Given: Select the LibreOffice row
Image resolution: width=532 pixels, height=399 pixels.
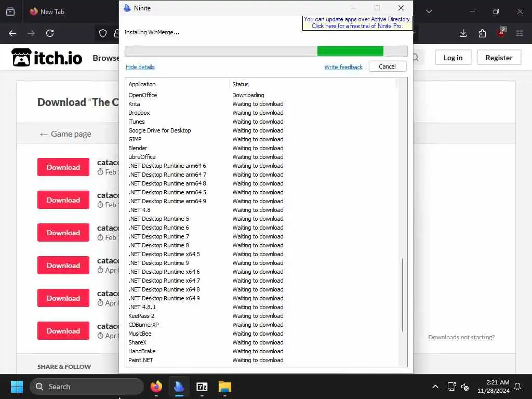Looking at the screenshot, I should pyautogui.click(x=261, y=157).
